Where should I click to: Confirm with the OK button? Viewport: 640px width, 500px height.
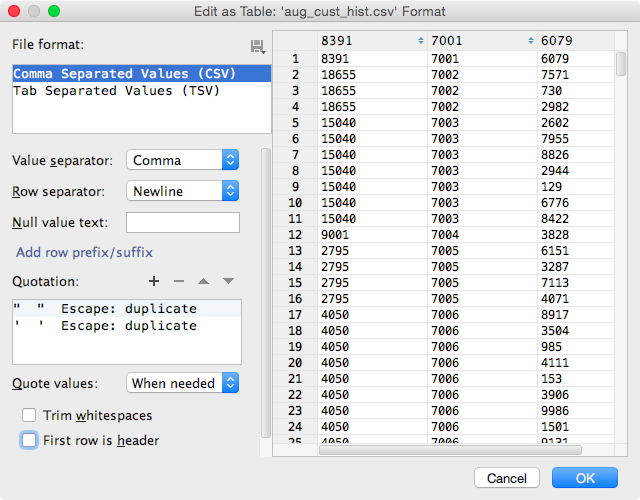585,478
